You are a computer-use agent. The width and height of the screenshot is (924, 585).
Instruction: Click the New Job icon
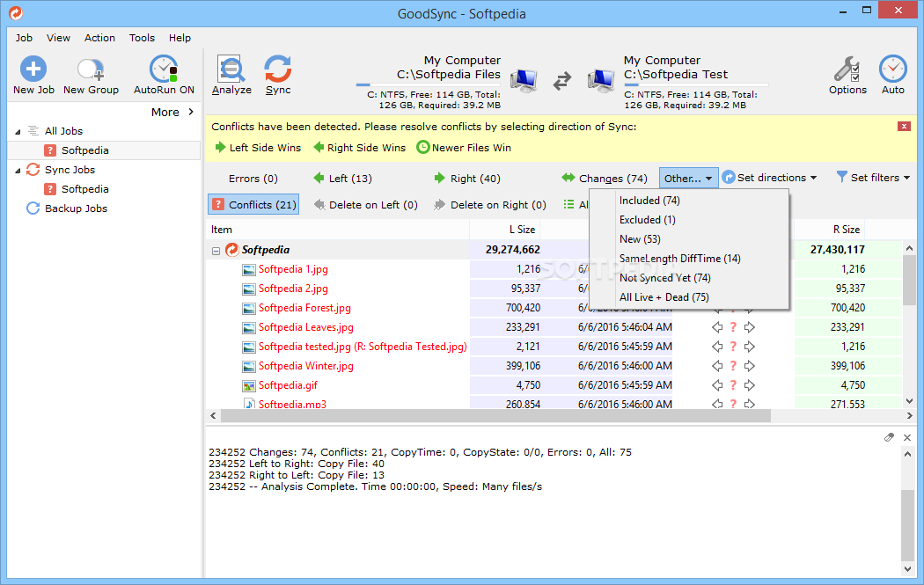33,69
